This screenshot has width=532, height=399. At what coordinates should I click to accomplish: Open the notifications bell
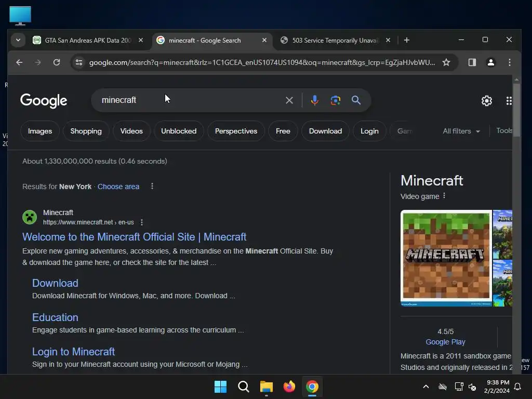(517, 387)
